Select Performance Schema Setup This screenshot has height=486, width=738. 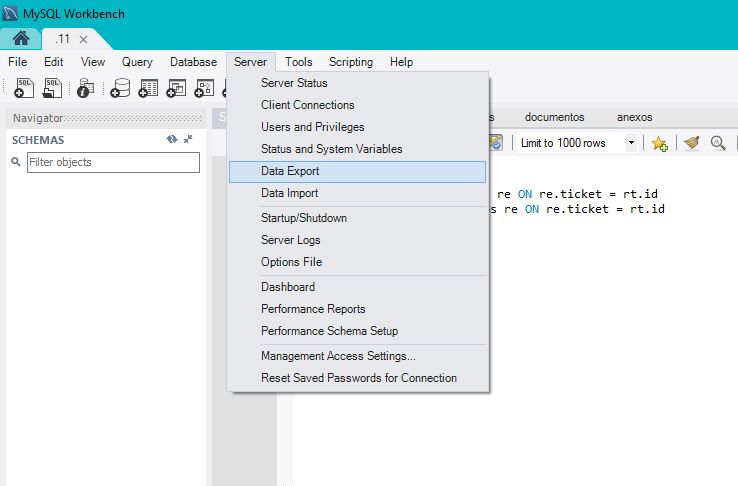(357, 331)
